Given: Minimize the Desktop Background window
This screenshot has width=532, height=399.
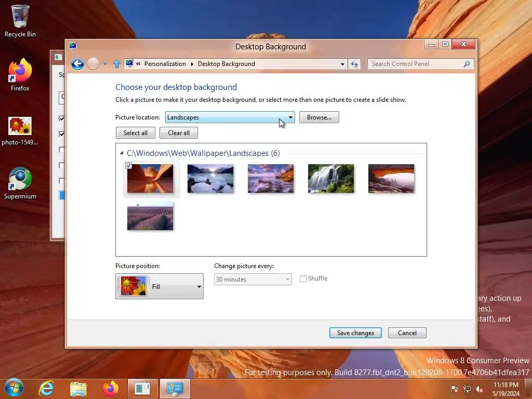Looking at the screenshot, I should pyautogui.click(x=431, y=45).
